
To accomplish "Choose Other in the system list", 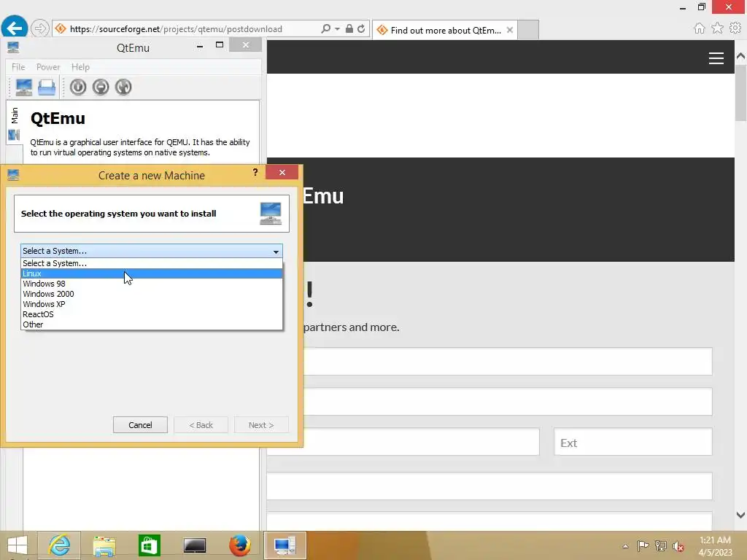I will (x=152, y=324).
